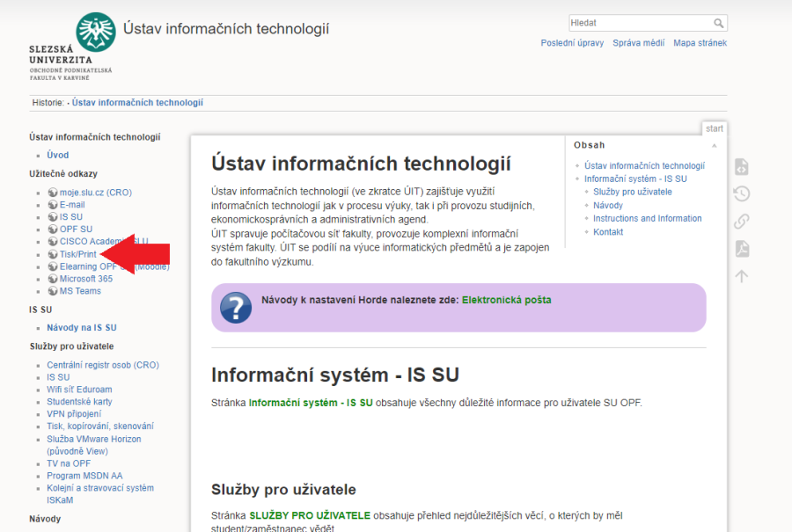Open moje.slu.cz (CRO) link
This screenshot has width=792, height=532.
click(95, 193)
